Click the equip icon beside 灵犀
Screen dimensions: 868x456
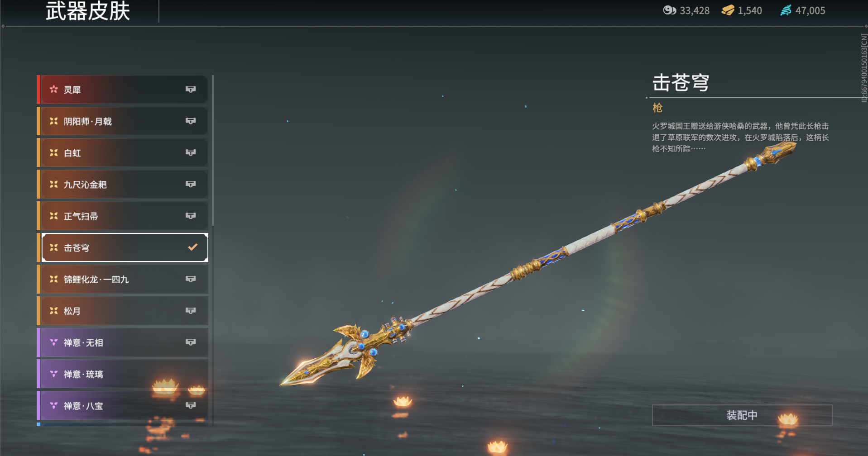(x=191, y=90)
